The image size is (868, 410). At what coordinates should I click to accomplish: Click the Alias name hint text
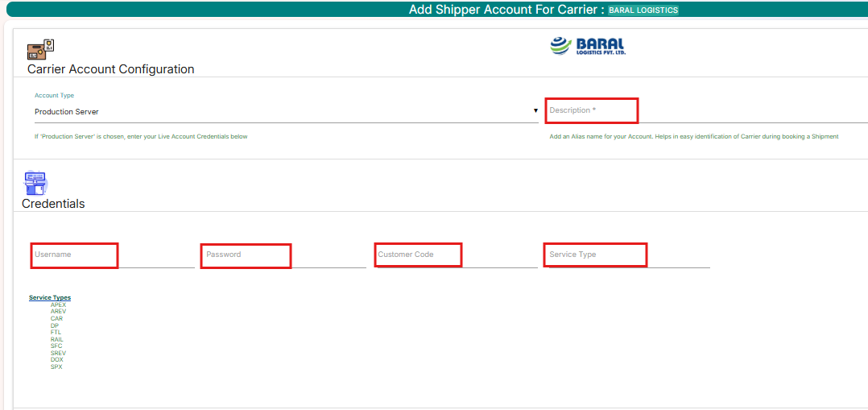click(x=694, y=136)
